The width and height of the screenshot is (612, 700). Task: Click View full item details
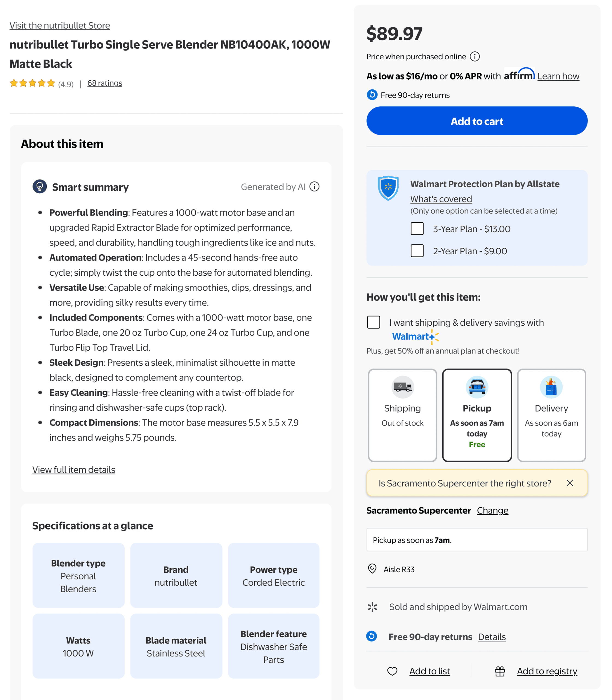(x=73, y=470)
